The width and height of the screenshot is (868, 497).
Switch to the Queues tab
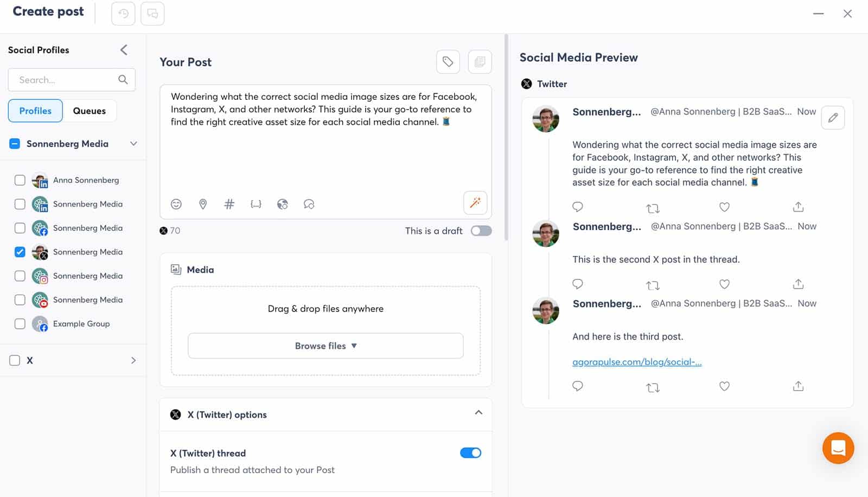[89, 111]
